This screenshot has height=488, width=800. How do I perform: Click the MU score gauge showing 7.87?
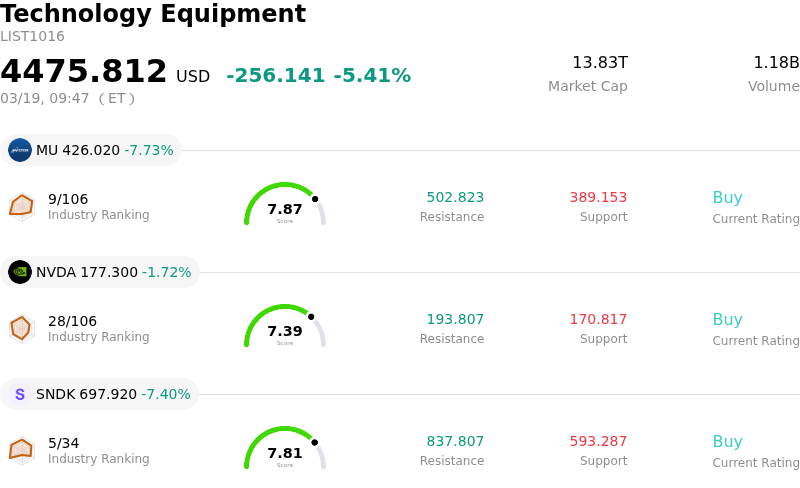point(285,206)
